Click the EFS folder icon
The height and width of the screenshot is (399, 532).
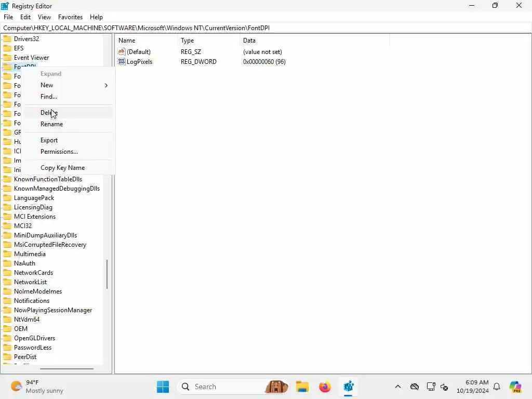pyautogui.click(x=7, y=48)
